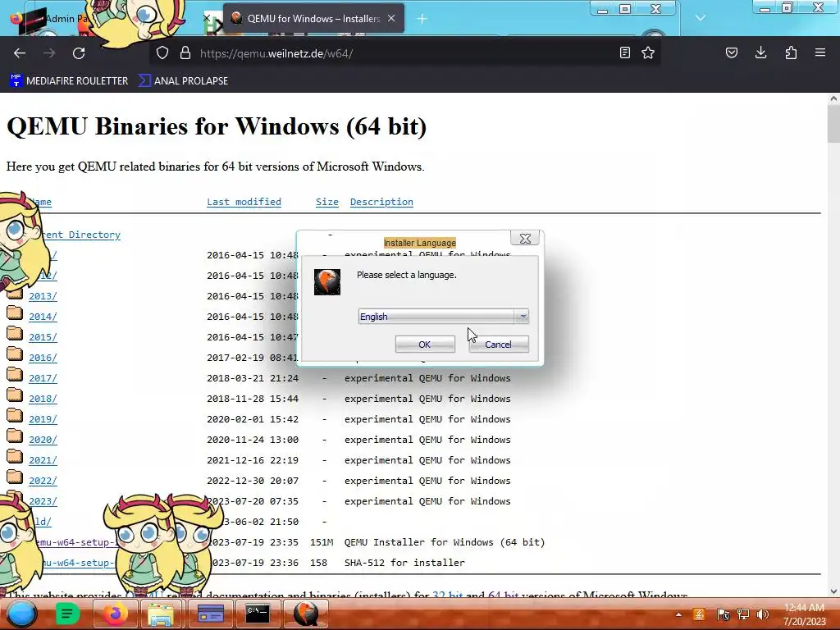Open Action Center flag tray icon
This screenshot has height=630, width=840.
pos(723,614)
